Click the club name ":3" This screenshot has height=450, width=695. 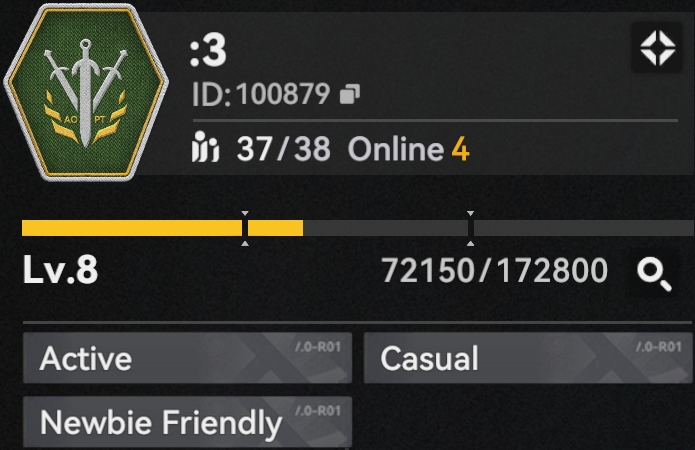208,51
